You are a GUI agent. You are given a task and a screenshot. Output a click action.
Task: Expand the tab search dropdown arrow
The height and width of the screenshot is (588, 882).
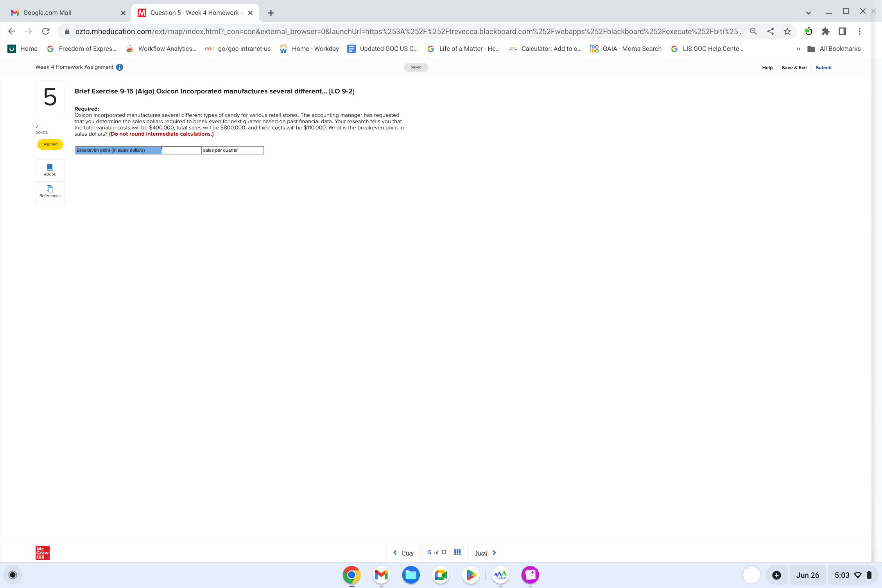pos(808,13)
